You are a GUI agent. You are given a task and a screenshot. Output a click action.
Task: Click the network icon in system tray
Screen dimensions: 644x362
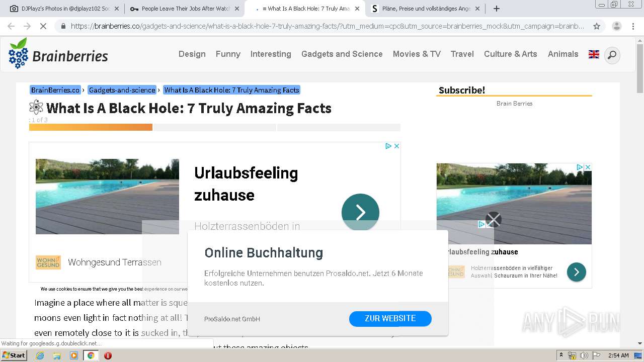point(572,355)
